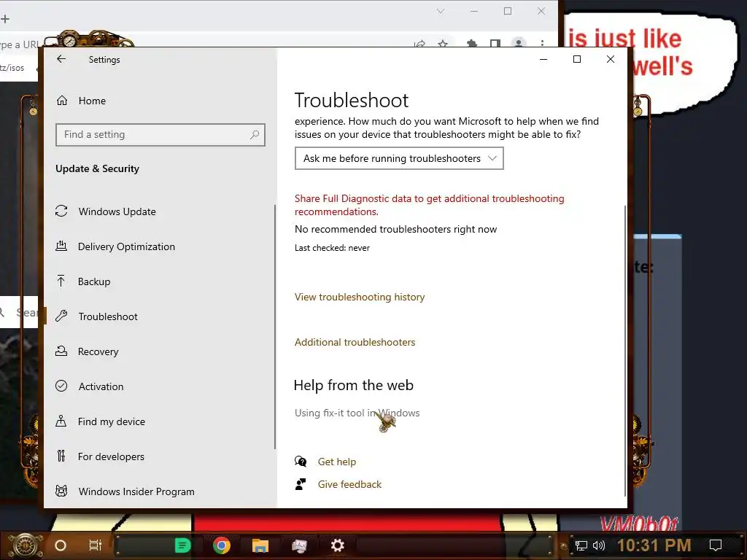Click the Home house icon
This screenshot has width=747, height=560.
coord(62,101)
